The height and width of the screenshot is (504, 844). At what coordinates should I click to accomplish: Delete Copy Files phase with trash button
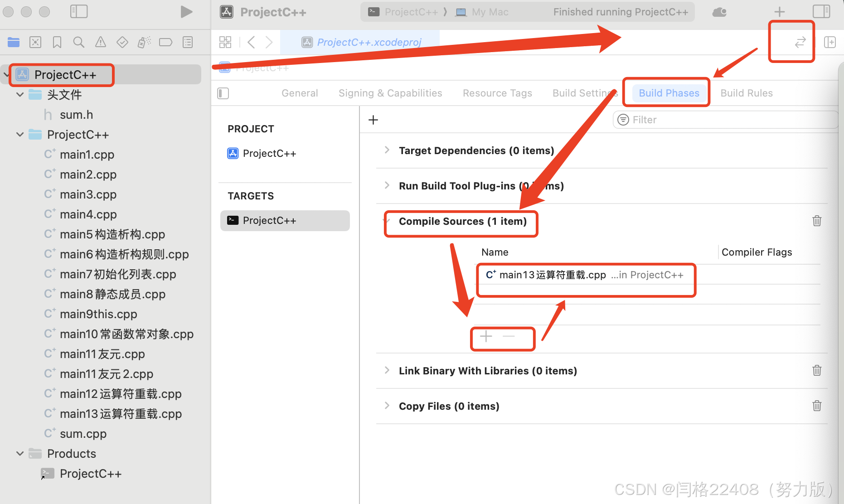817,406
